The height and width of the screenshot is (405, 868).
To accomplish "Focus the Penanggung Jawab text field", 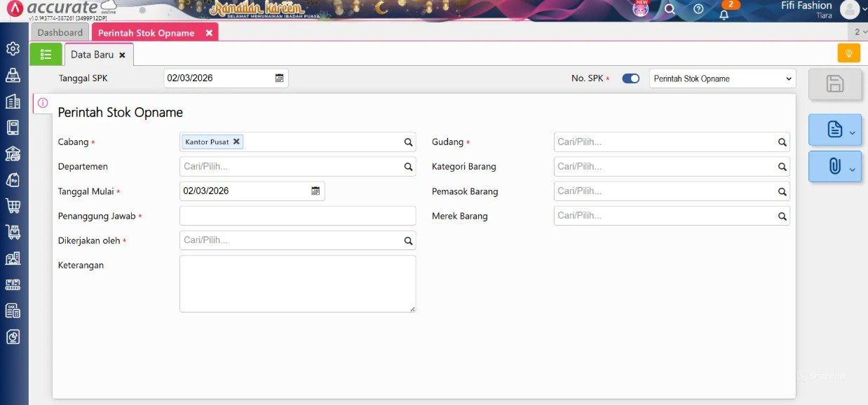I will 297,216.
